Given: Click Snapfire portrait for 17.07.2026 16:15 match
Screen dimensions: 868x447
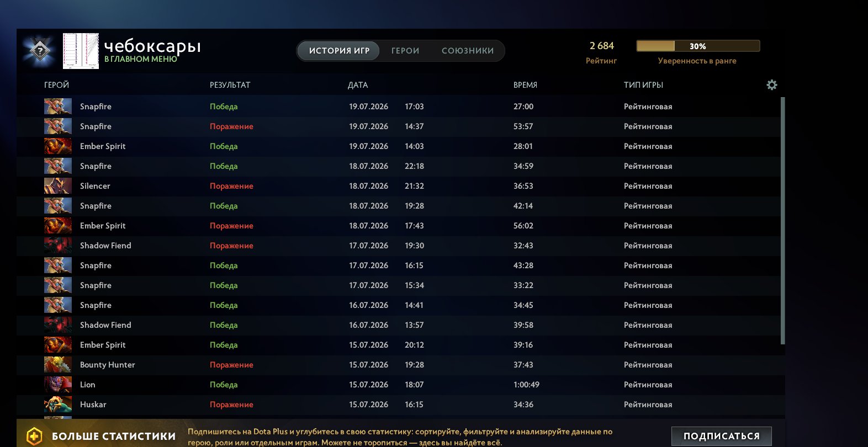Looking at the screenshot, I should click(58, 265).
